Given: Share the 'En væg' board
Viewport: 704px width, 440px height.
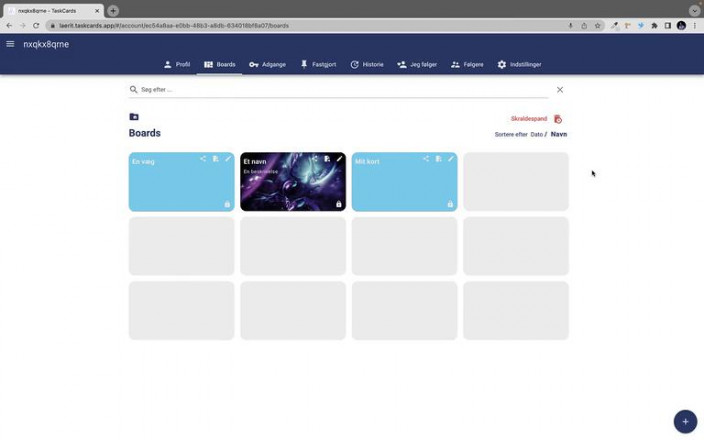Looking at the screenshot, I should (203, 159).
